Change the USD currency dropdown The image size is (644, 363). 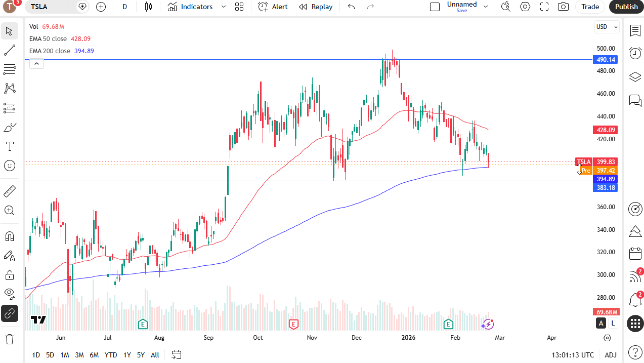click(x=607, y=27)
